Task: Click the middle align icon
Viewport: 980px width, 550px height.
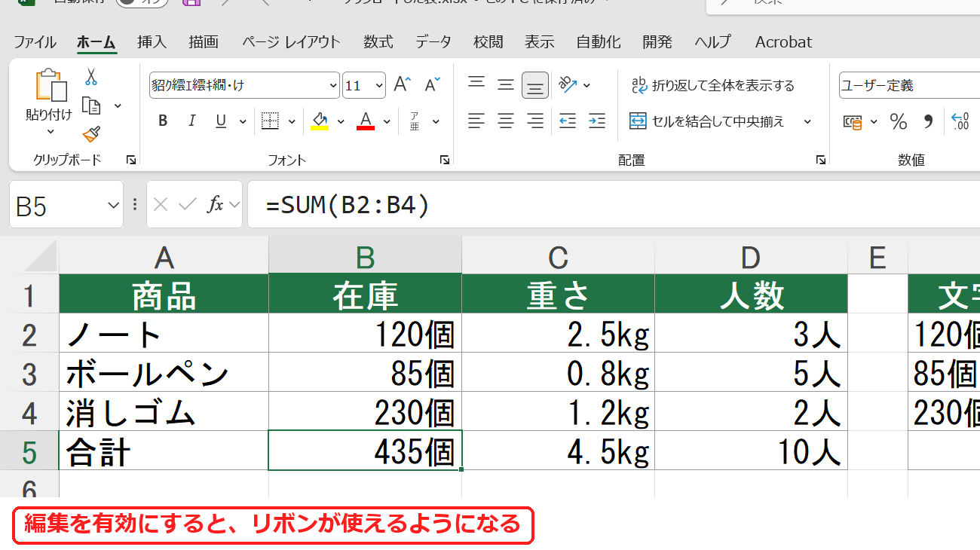Action: [506, 84]
